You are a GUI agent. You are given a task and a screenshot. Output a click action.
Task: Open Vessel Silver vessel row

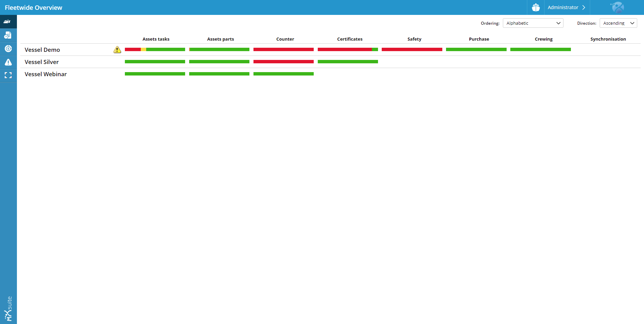42,62
